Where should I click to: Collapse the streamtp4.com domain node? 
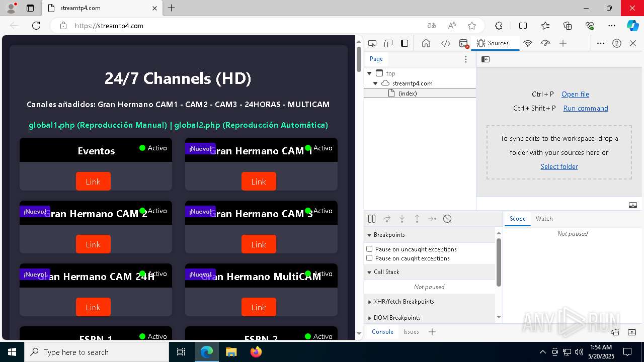pos(375,83)
